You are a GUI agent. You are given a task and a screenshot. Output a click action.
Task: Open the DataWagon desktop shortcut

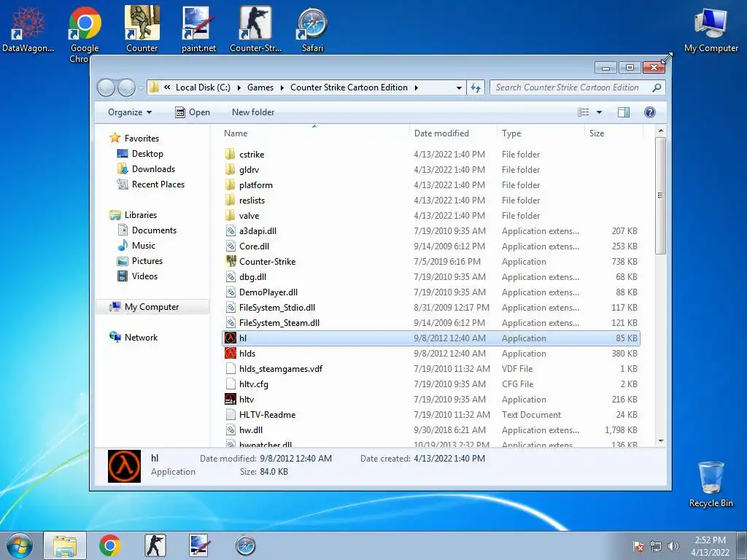(28, 29)
